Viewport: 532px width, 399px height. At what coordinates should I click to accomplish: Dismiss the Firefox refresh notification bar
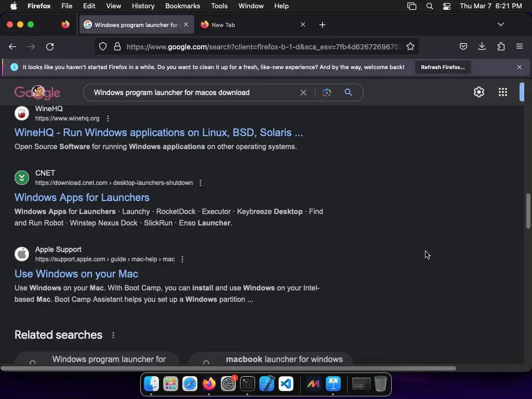tap(519, 67)
